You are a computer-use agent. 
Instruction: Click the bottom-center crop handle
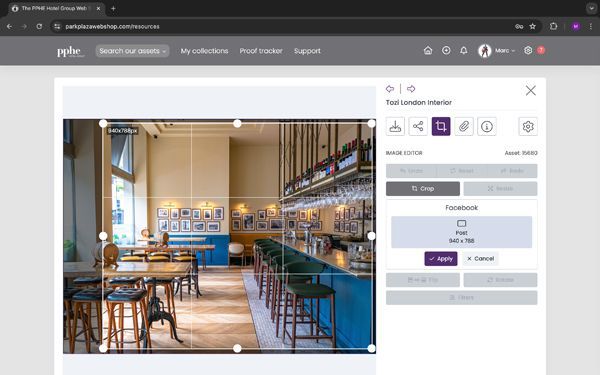coord(237,348)
